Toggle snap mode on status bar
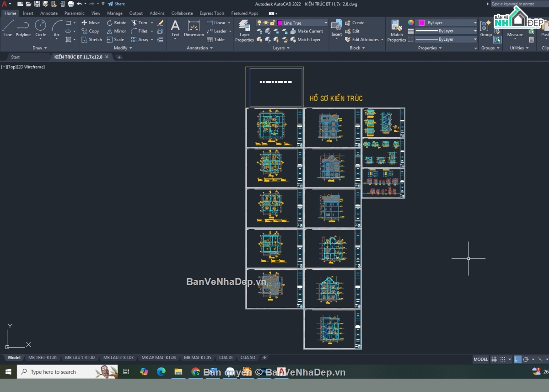549x392 pixels. click(x=502, y=359)
